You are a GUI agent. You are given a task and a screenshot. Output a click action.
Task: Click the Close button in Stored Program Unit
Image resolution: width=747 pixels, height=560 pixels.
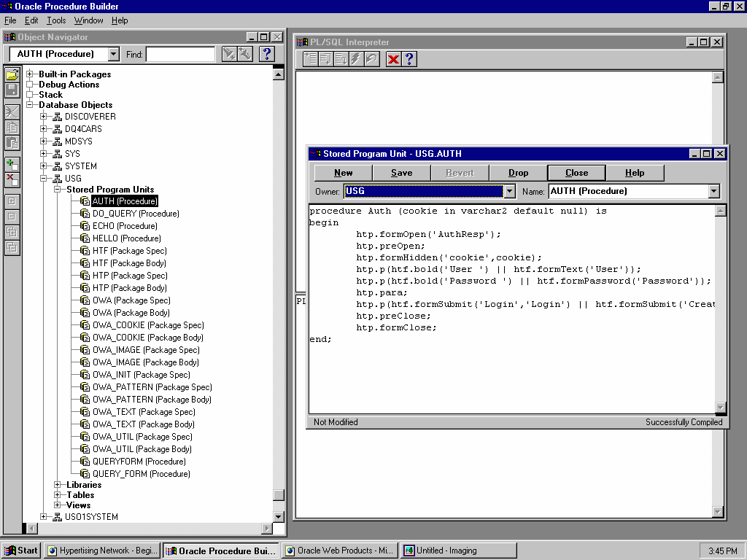[x=576, y=173]
